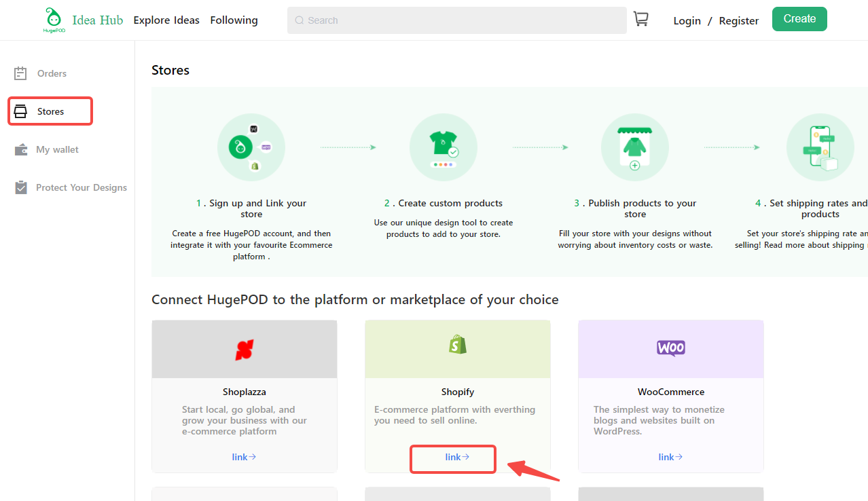Click the HugePOD logo icon

click(52, 20)
